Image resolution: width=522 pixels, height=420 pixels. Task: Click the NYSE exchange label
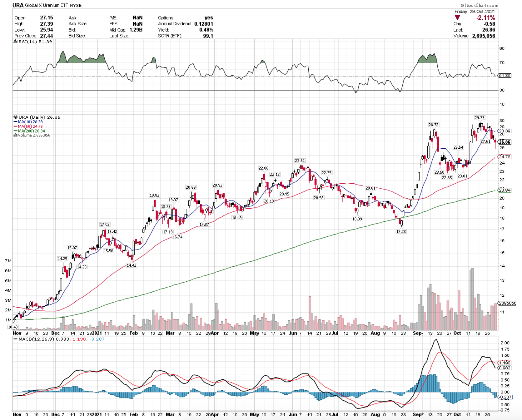tap(76, 6)
